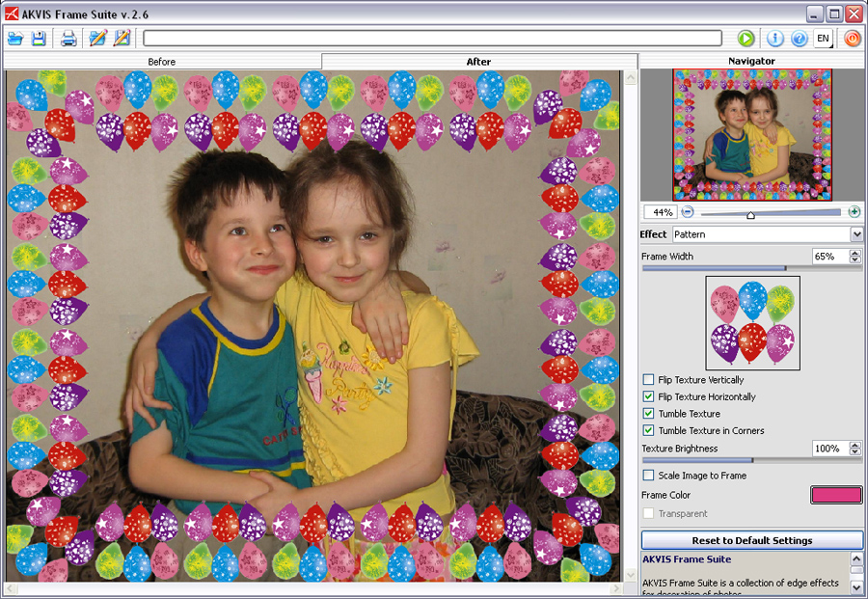Click the Transparent checkbox
The image size is (868, 599).
648,513
